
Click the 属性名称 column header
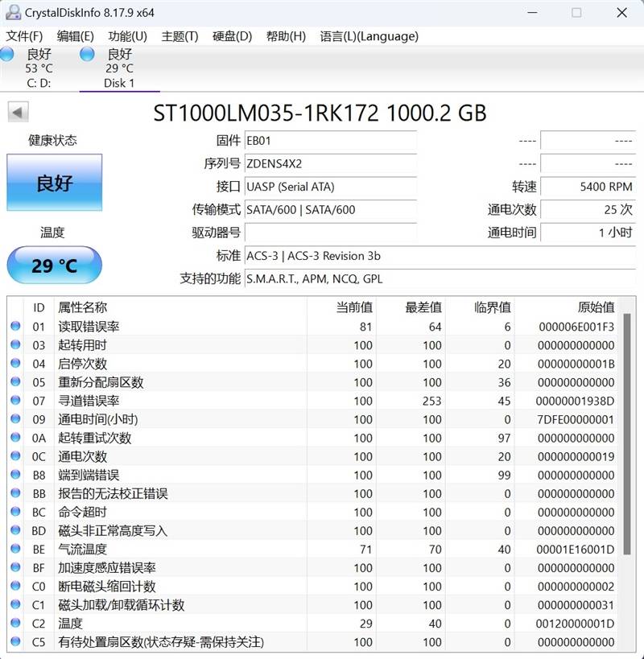pyautogui.click(x=181, y=307)
